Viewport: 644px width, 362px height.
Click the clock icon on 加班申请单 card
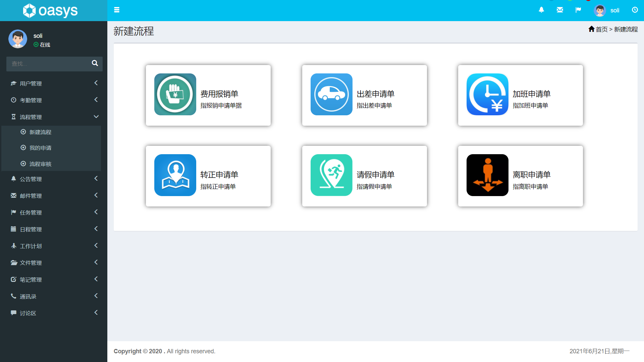click(487, 95)
